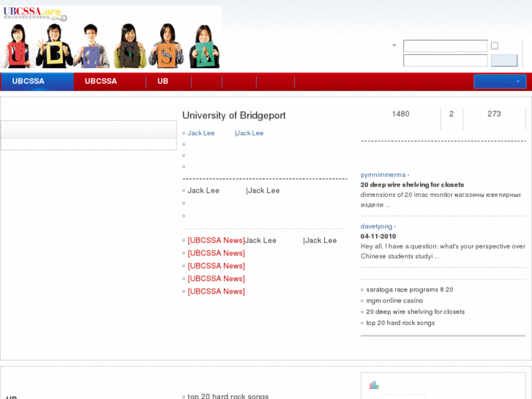The height and width of the screenshot is (399, 532).
Task: Click the light-blue login submit button
Action: (x=504, y=61)
